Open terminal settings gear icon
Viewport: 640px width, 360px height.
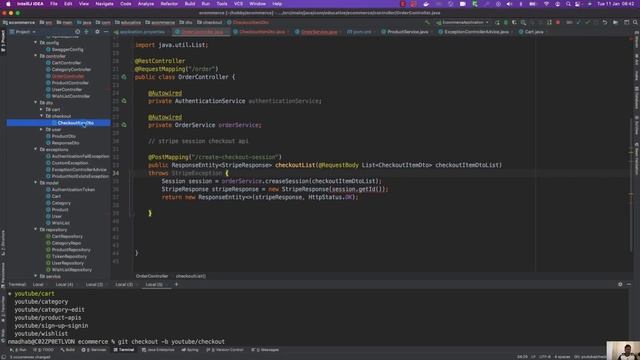pos(620,284)
